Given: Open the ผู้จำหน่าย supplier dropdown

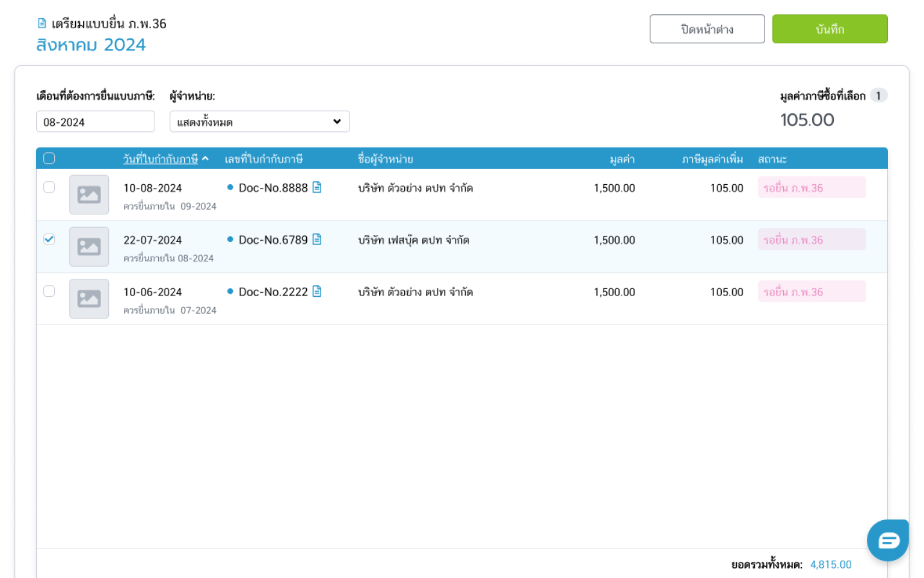Looking at the screenshot, I should pos(259,122).
